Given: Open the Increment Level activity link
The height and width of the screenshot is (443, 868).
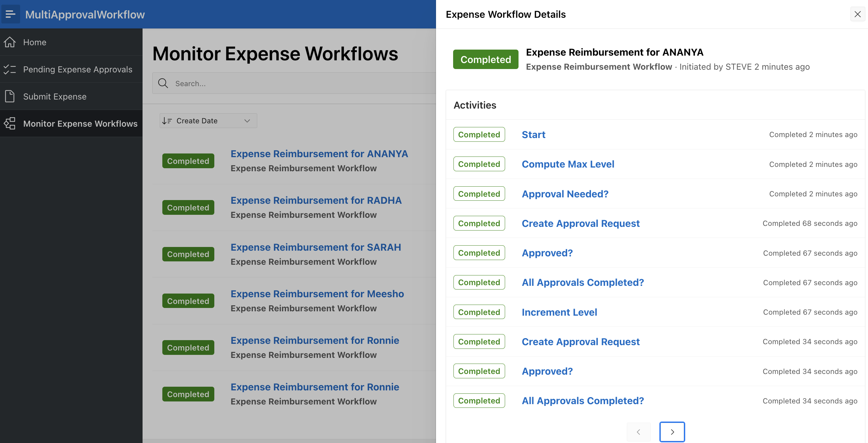Looking at the screenshot, I should [559, 312].
